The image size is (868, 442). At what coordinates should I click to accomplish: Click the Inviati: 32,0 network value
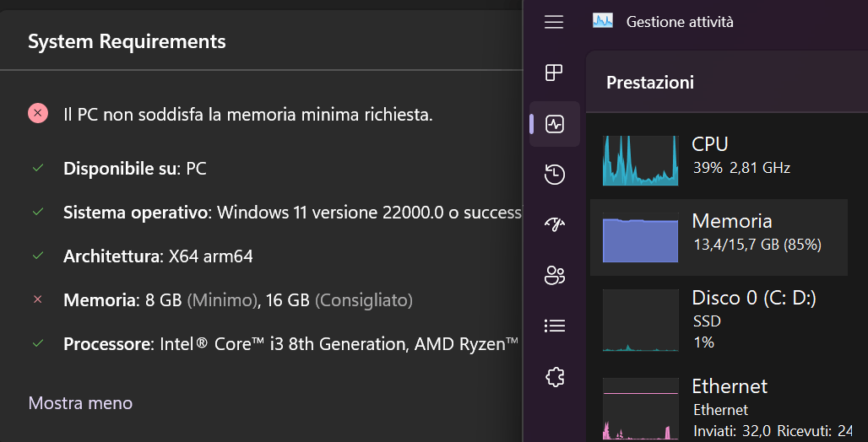pos(732,431)
